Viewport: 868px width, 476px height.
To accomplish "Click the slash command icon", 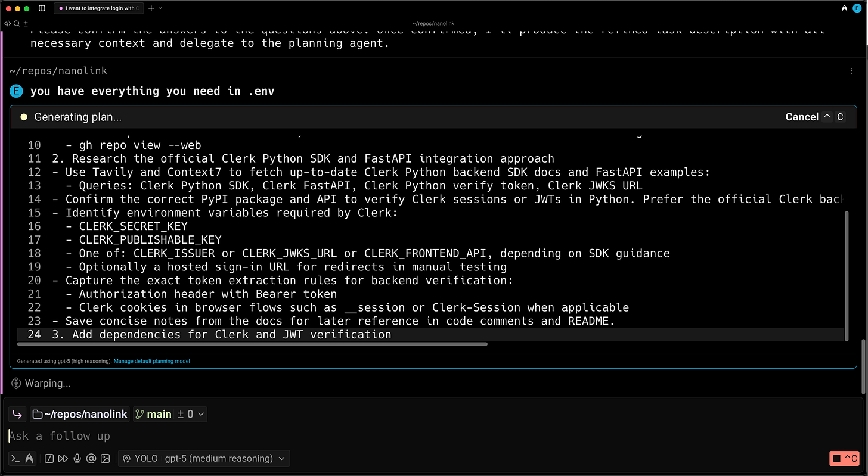I will coord(49,458).
